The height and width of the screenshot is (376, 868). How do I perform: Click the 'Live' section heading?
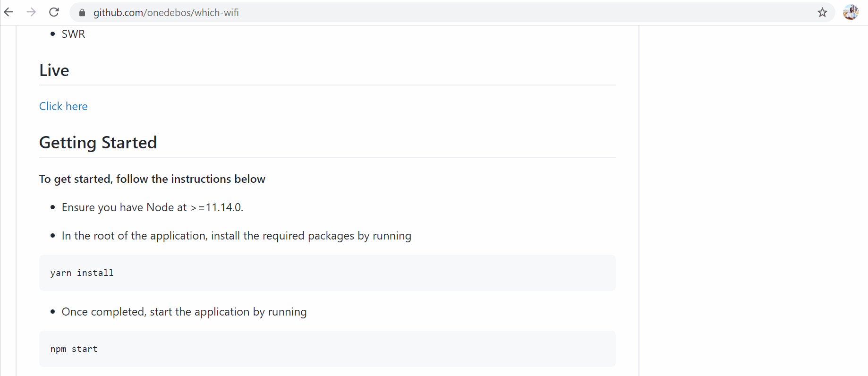click(x=54, y=70)
